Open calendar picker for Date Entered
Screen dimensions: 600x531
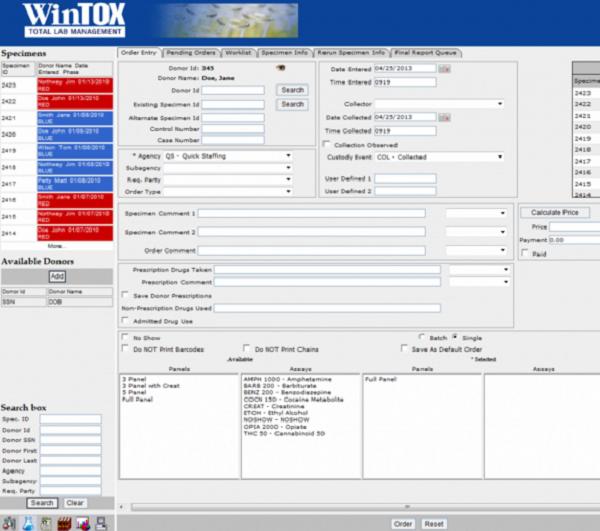tap(444, 69)
